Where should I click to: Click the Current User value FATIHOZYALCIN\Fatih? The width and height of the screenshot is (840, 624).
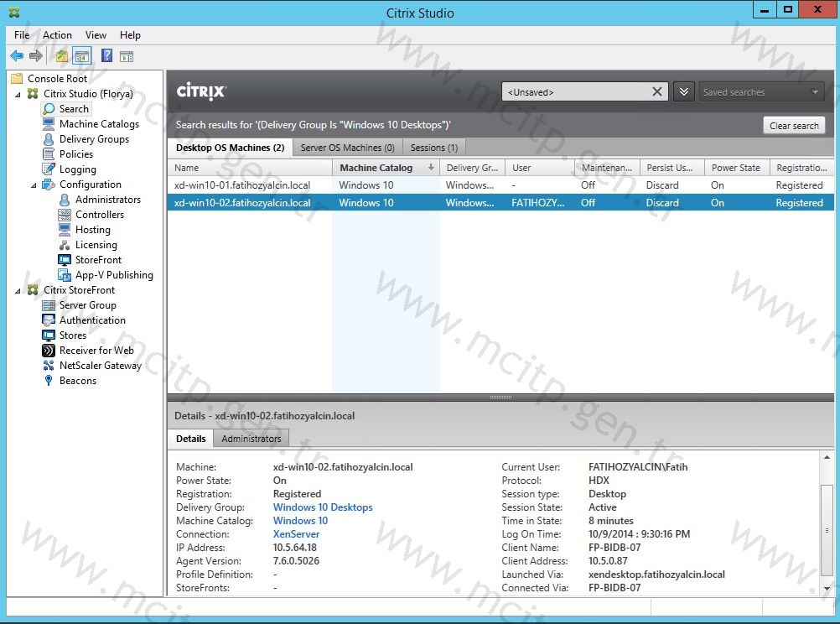click(x=638, y=467)
